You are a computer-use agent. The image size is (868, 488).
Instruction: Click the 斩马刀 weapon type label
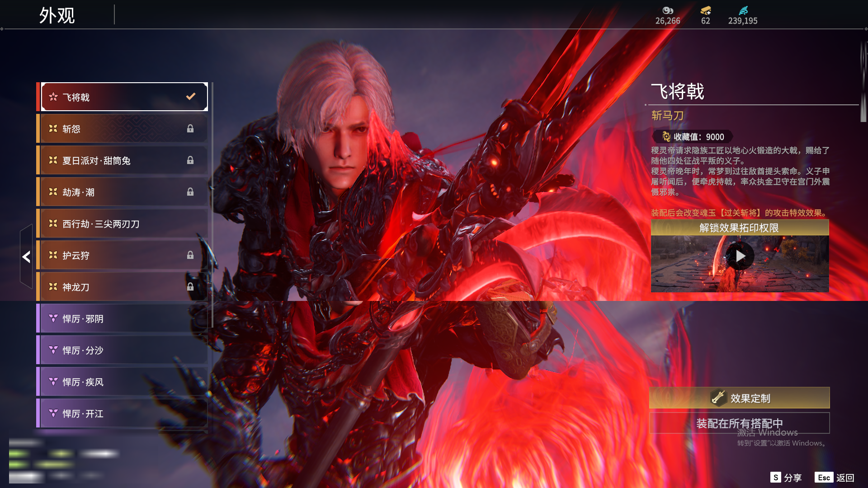click(667, 116)
